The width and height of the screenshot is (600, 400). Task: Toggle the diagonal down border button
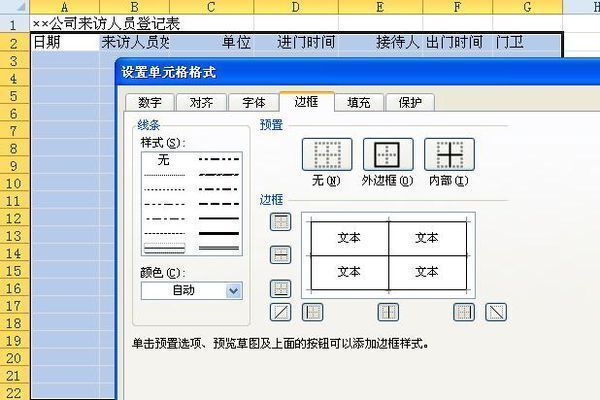[496, 312]
